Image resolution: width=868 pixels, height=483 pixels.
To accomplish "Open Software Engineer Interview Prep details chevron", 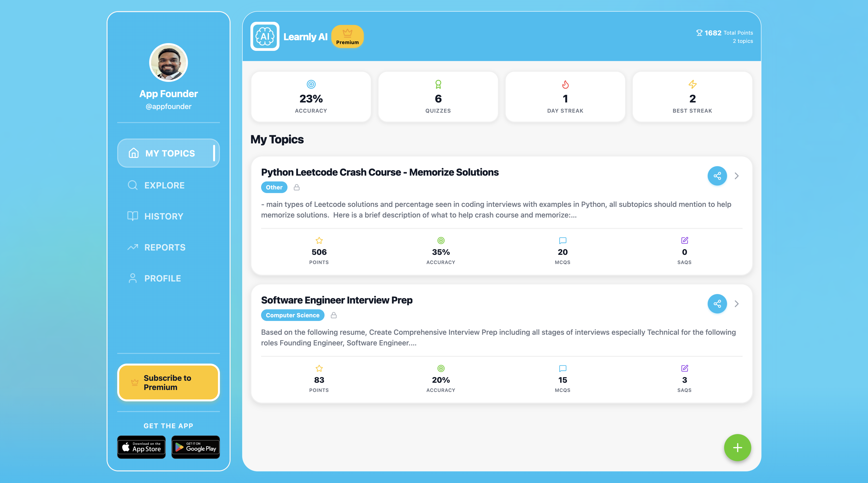I will coord(737,304).
